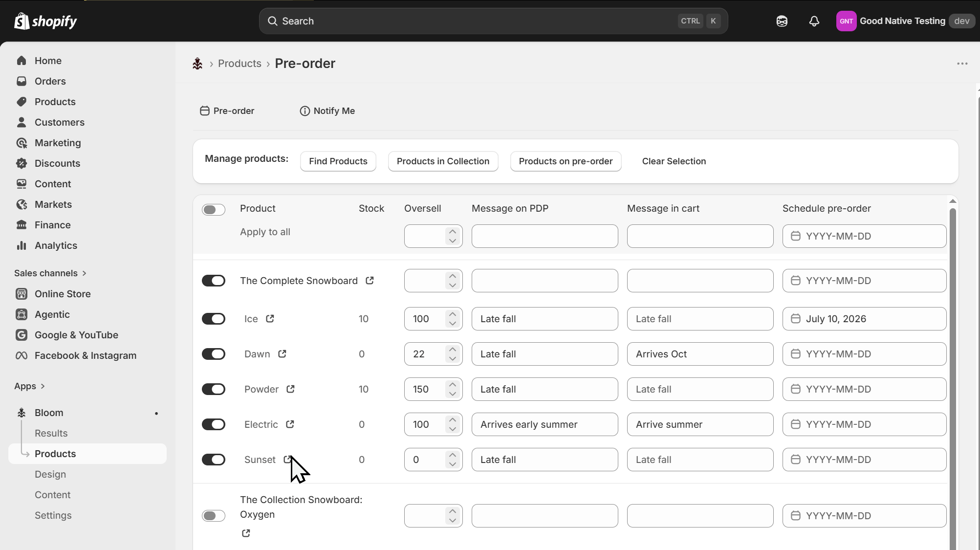
Task: Open notifications bell
Action: click(x=814, y=21)
